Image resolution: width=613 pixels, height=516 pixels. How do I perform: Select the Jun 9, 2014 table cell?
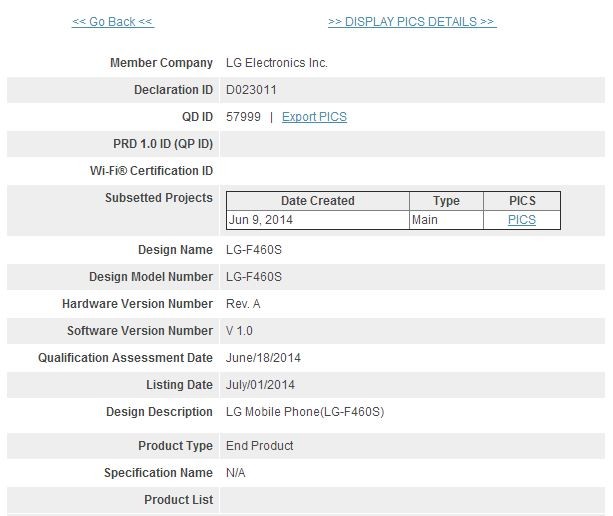coord(317,220)
